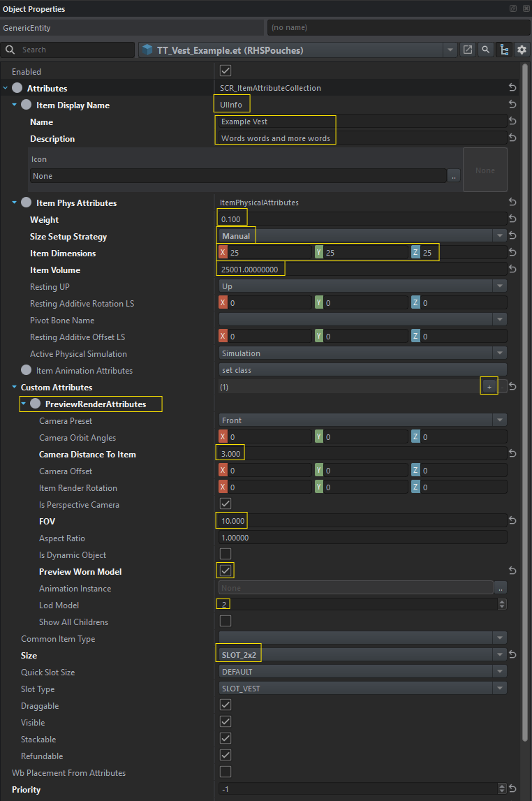The image size is (532, 801).
Task: Disable the Preview Worn Model checkbox
Action: pyautogui.click(x=226, y=571)
